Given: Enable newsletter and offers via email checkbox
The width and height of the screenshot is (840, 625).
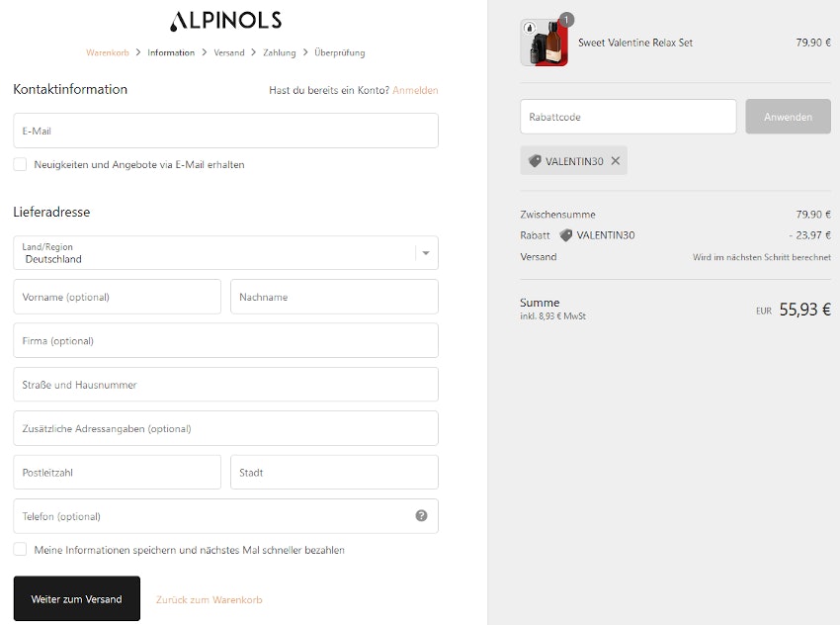Looking at the screenshot, I should click(x=20, y=165).
